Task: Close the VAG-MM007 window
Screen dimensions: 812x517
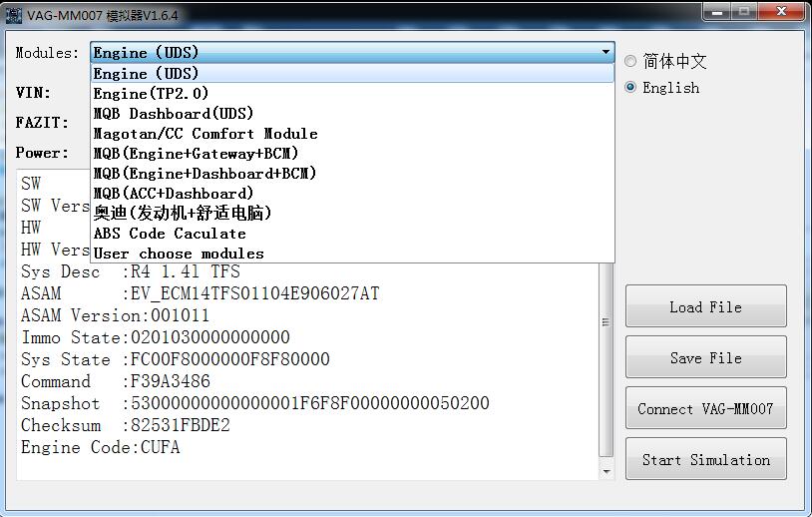Action: pos(782,12)
